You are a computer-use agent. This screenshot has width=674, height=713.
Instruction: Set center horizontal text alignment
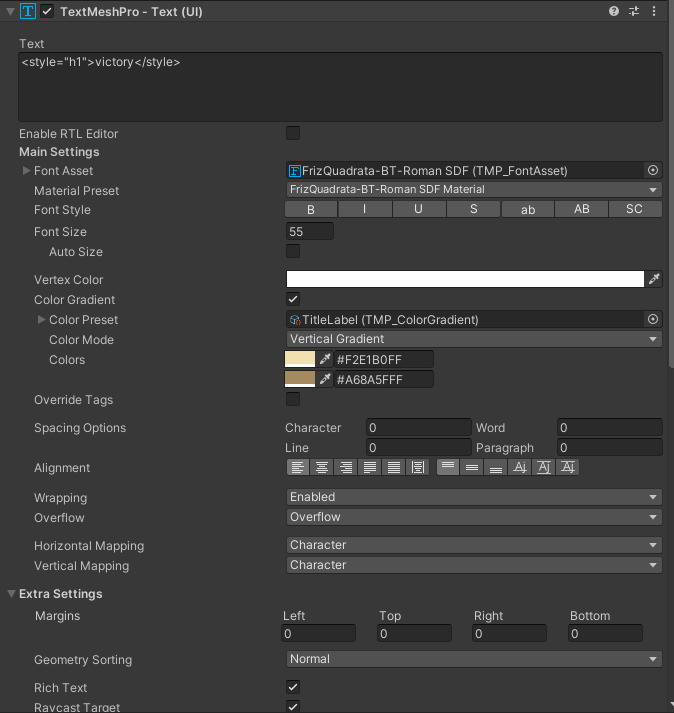pos(321,467)
